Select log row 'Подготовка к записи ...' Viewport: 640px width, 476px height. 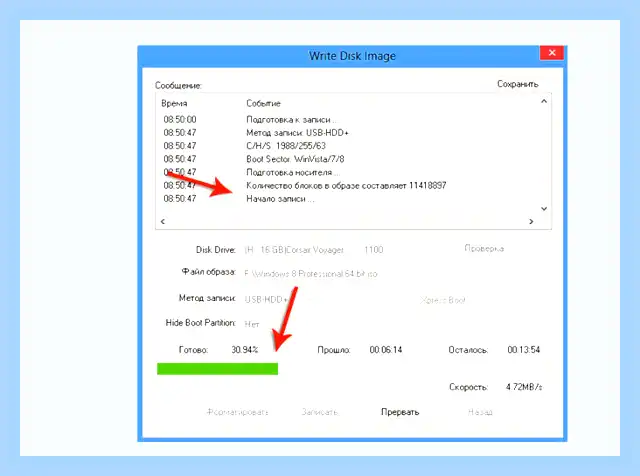pyautogui.click(x=353, y=120)
